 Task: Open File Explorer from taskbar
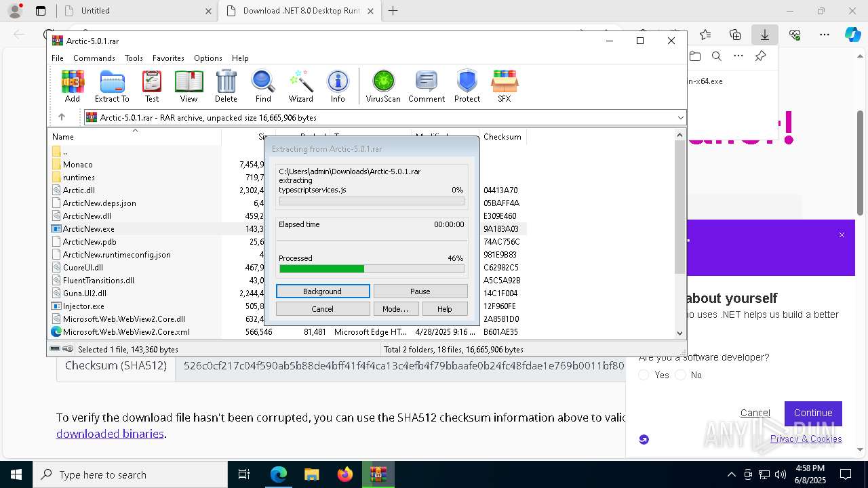click(311, 474)
